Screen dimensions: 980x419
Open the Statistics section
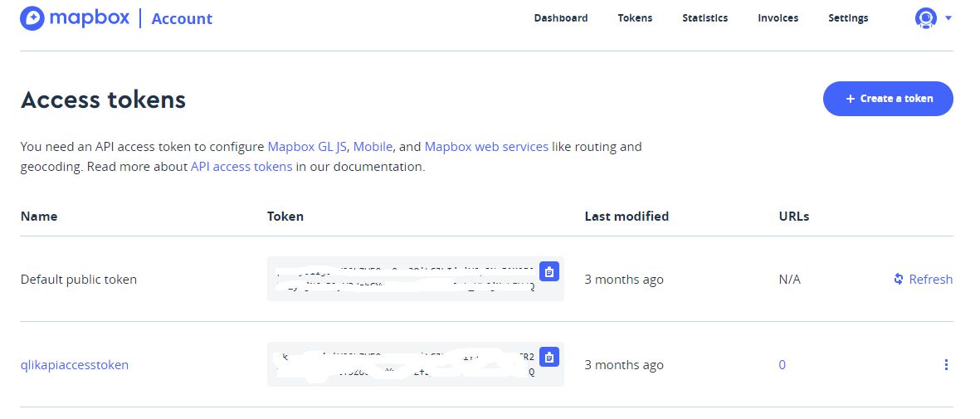705,18
